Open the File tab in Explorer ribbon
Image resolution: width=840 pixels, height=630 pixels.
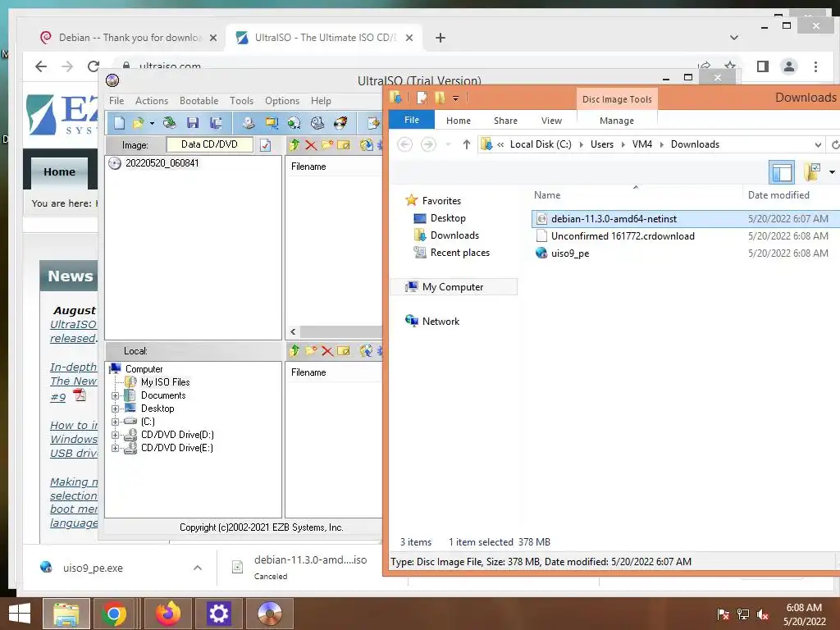pyautogui.click(x=412, y=120)
